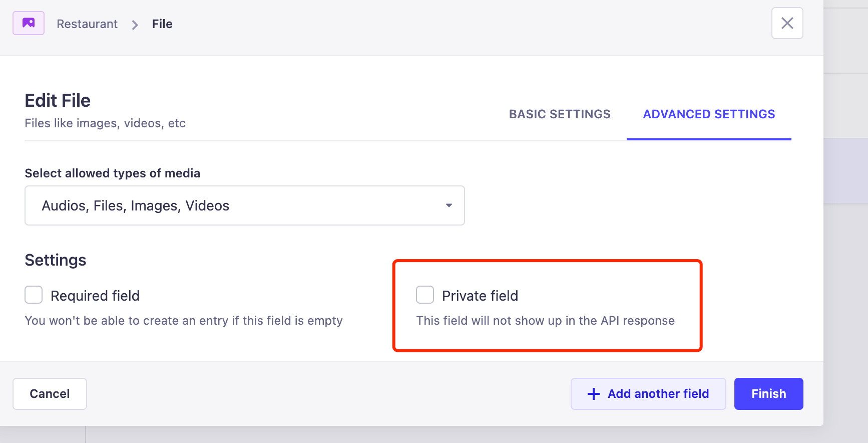Viewport: 868px width, 443px height.
Task: Cancel editing the File field
Action: pyautogui.click(x=50, y=394)
